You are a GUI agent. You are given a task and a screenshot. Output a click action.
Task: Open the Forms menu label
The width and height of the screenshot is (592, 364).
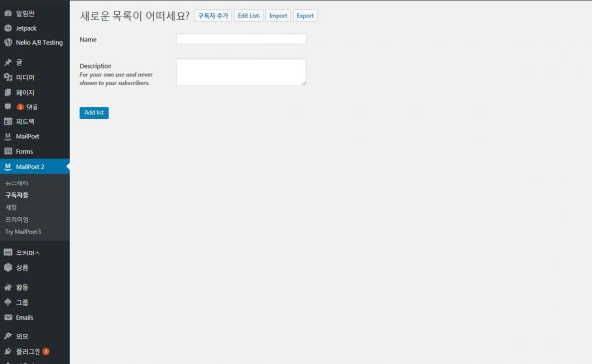[x=24, y=151]
